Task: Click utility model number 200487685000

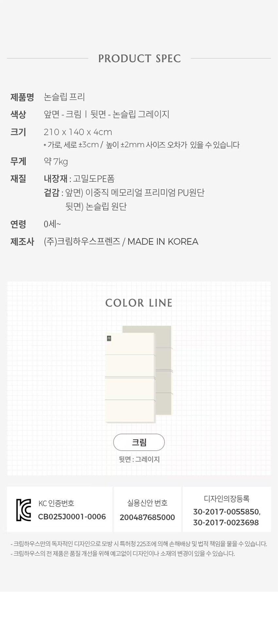Action: tap(147, 517)
